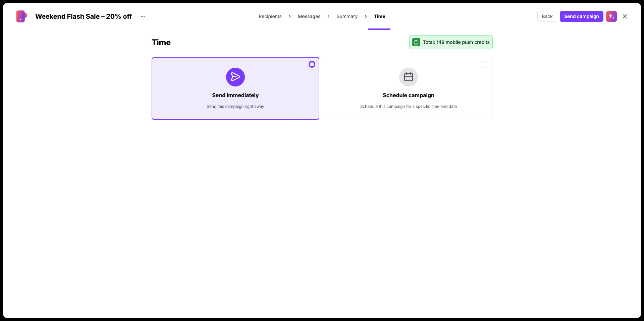Click the Send campaign button
This screenshot has height=321, width=644.
pos(581,16)
